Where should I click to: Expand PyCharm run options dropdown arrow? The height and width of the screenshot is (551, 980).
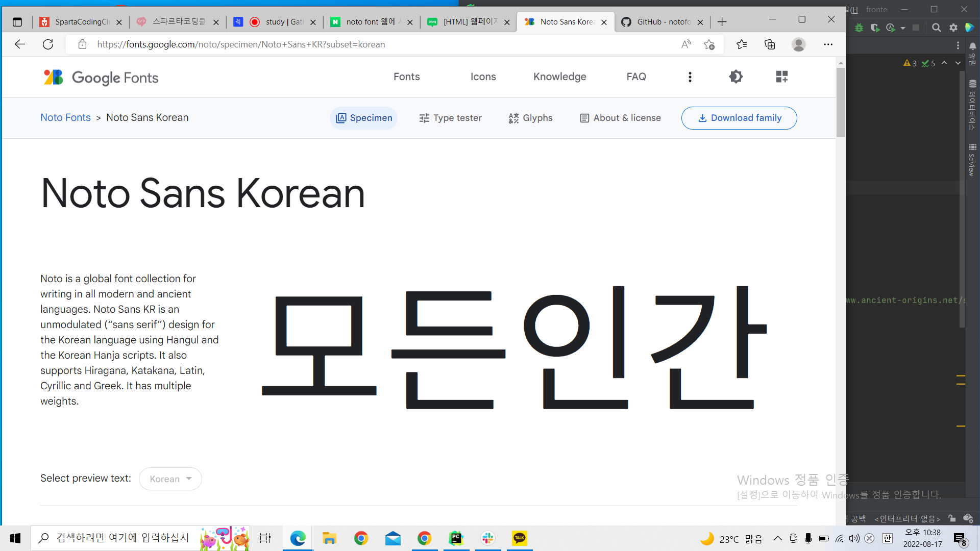(903, 28)
